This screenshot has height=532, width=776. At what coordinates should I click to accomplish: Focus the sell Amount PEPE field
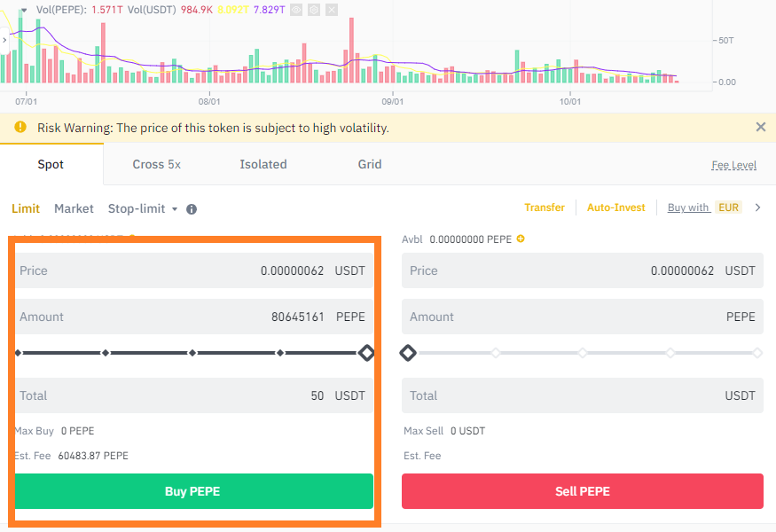pos(583,317)
